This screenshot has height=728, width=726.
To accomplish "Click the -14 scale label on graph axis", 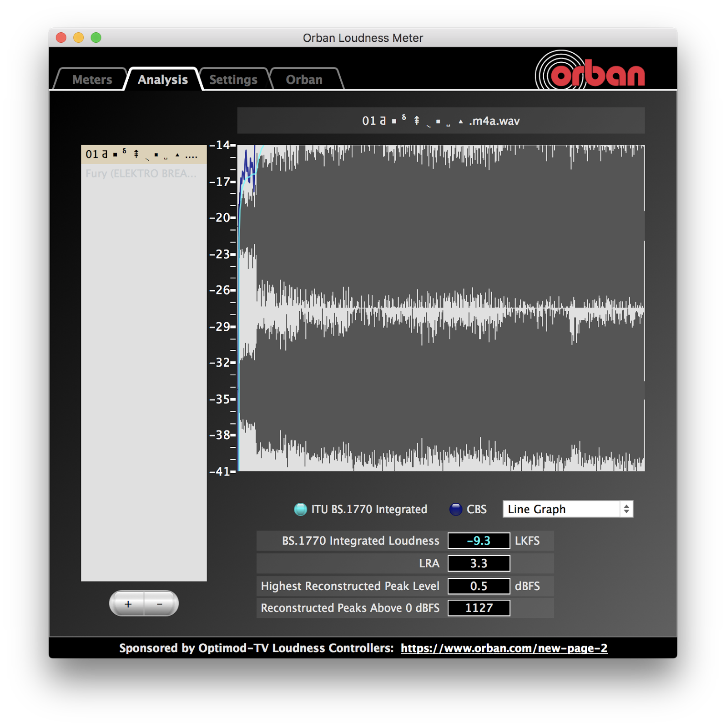I will coord(220,145).
